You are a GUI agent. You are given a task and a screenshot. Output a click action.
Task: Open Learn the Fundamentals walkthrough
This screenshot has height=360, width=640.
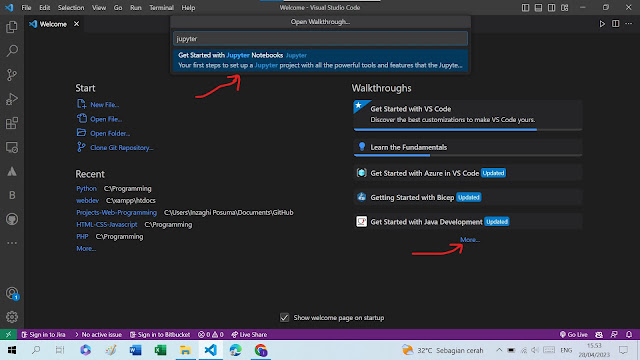click(468, 148)
